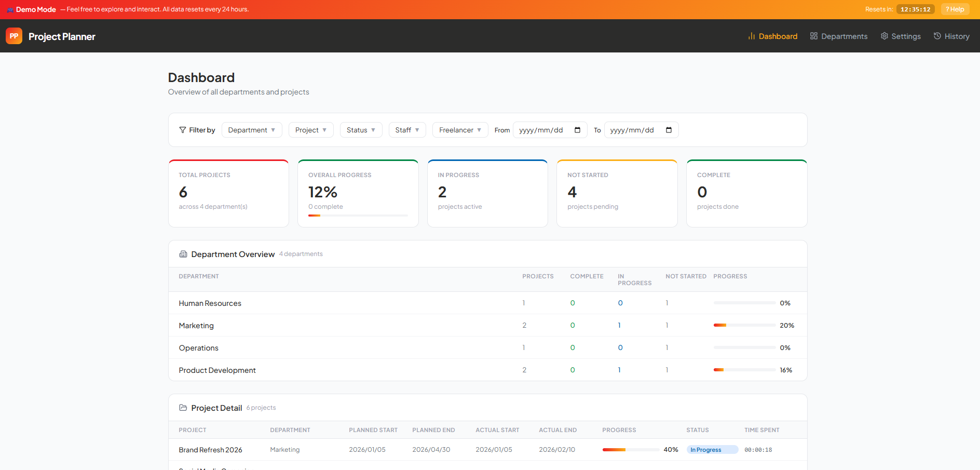Viewport: 980px width, 470px height.
Task: Click the PP Project Planner logo icon
Action: pos(14,36)
